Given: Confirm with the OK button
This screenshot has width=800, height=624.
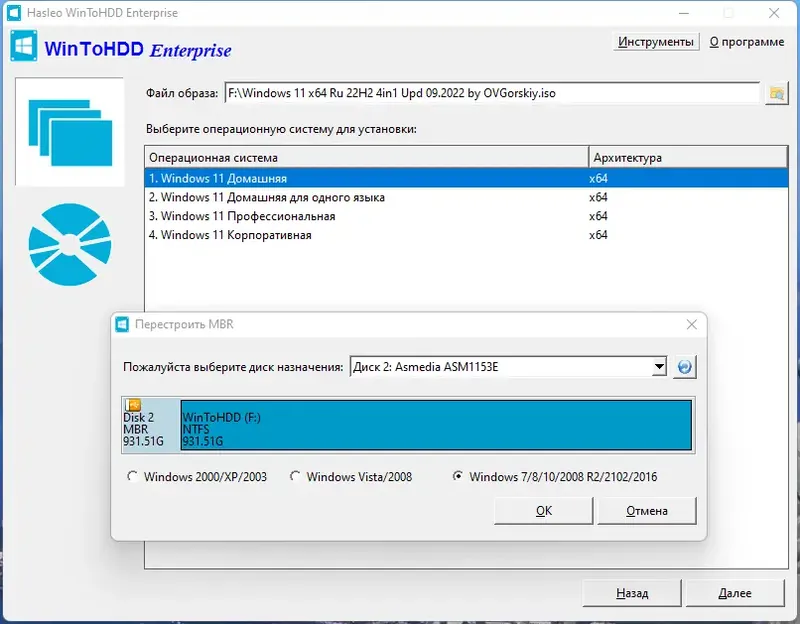Looking at the screenshot, I should tap(543, 511).
